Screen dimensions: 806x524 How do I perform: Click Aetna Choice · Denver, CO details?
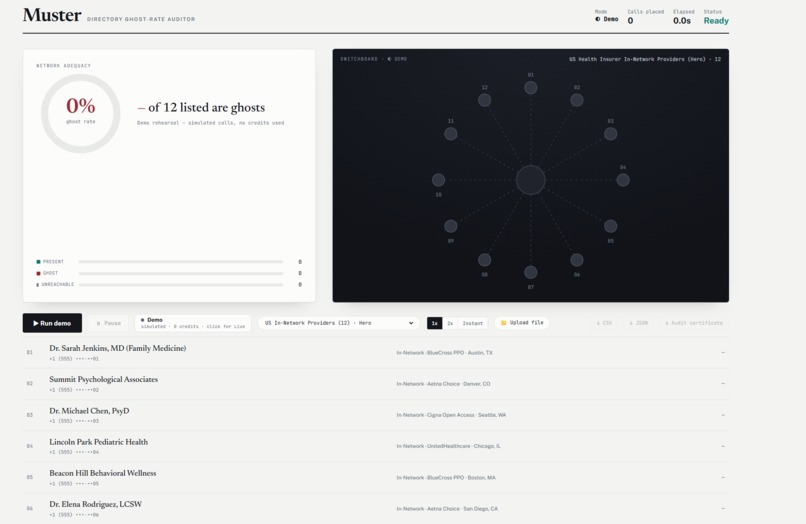click(443, 384)
